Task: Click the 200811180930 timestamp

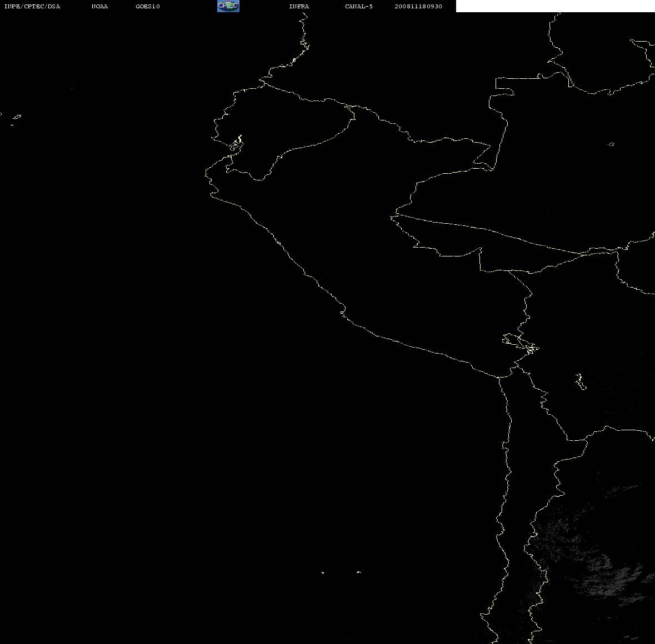Action: click(418, 6)
